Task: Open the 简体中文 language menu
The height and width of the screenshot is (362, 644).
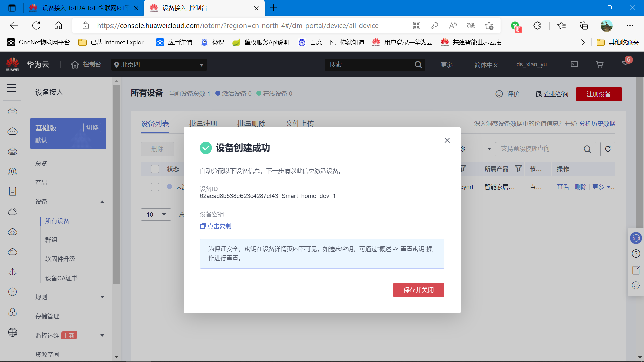Action: point(487,65)
